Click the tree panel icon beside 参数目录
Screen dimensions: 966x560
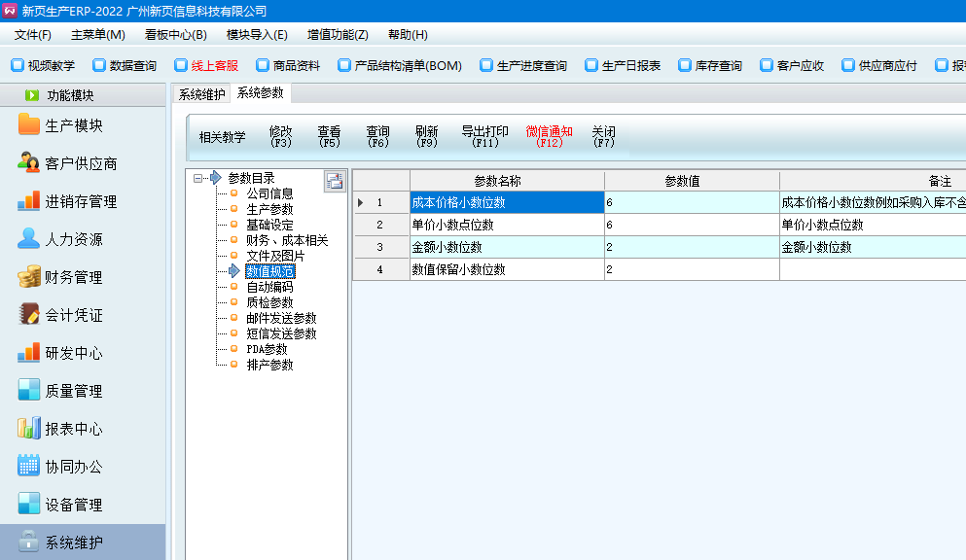(x=335, y=180)
